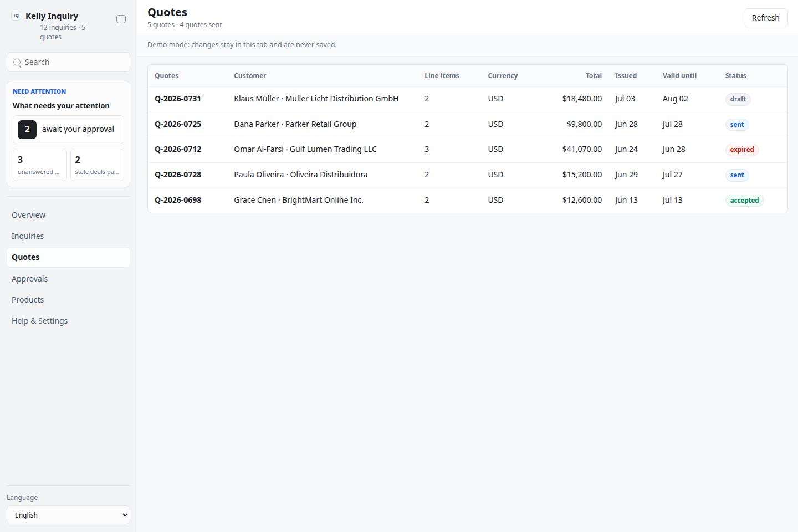The image size is (798, 532).
Task: Click the Kelly Inquiry IQ logo
Action: click(x=16, y=16)
